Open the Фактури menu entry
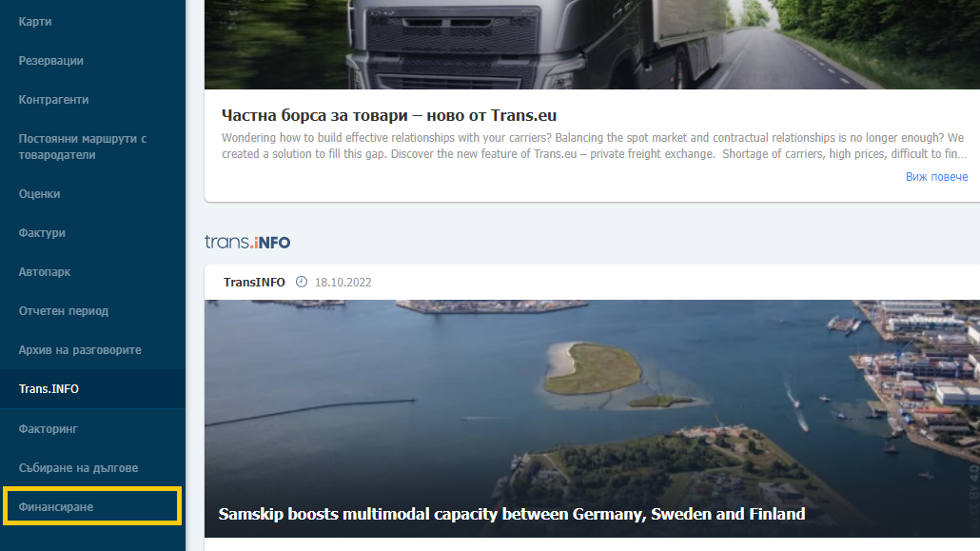Viewport: 980px width, 551px height. pos(42,232)
